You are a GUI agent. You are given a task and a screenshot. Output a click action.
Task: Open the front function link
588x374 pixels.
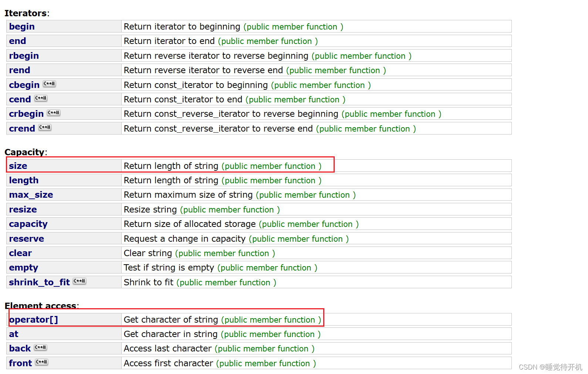(x=21, y=363)
